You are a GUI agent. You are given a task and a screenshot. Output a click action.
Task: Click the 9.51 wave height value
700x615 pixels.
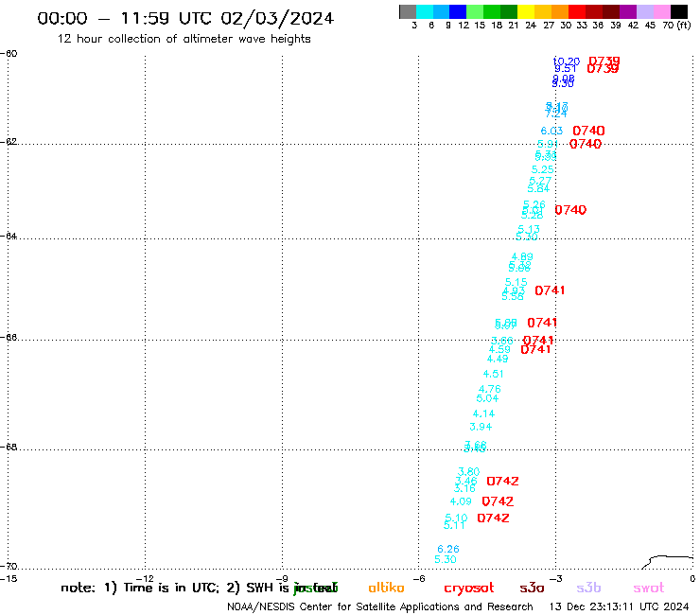click(x=565, y=68)
